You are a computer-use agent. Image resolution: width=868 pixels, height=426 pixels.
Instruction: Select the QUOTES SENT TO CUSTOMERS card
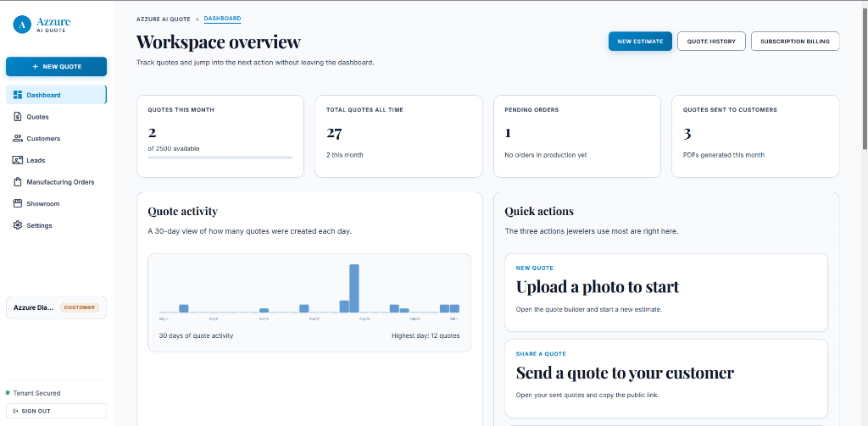click(x=755, y=136)
